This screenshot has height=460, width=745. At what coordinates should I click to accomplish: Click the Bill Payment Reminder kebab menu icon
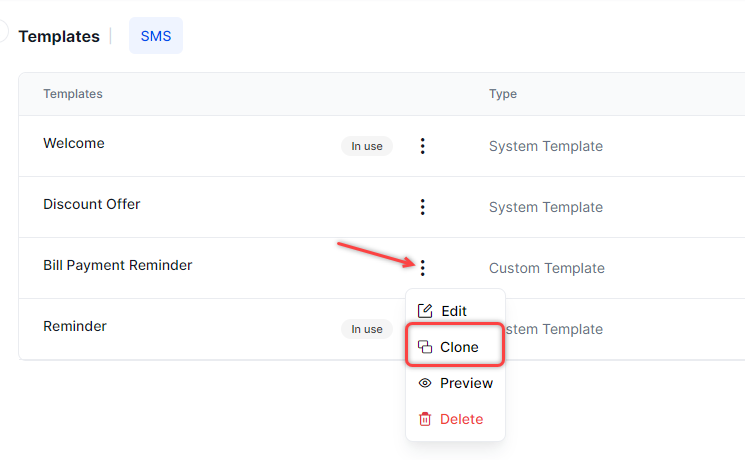click(422, 268)
